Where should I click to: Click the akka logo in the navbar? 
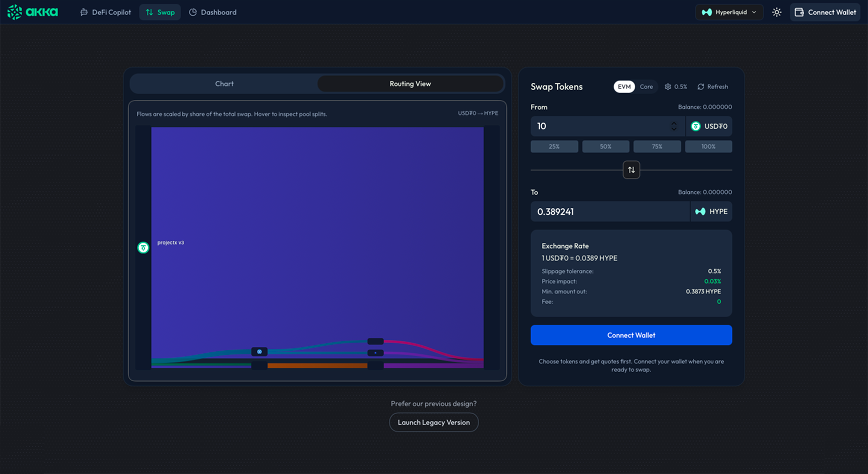click(32, 11)
